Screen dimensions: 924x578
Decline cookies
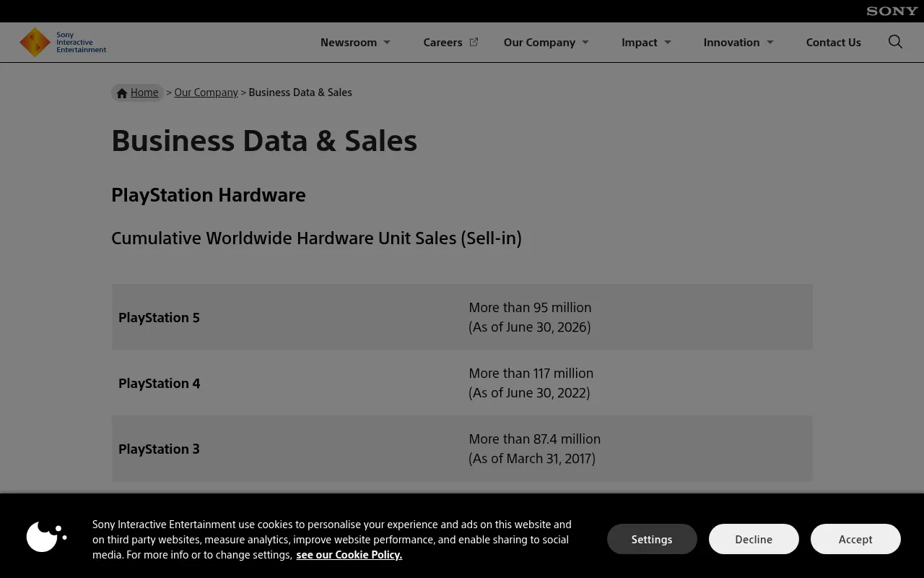tap(754, 539)
